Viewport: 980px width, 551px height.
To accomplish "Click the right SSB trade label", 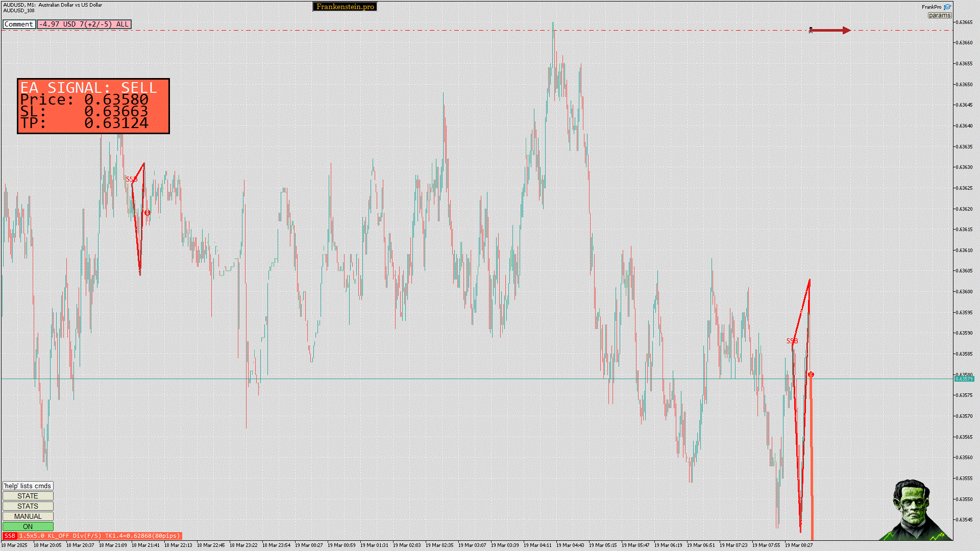I will pos(792,341).
